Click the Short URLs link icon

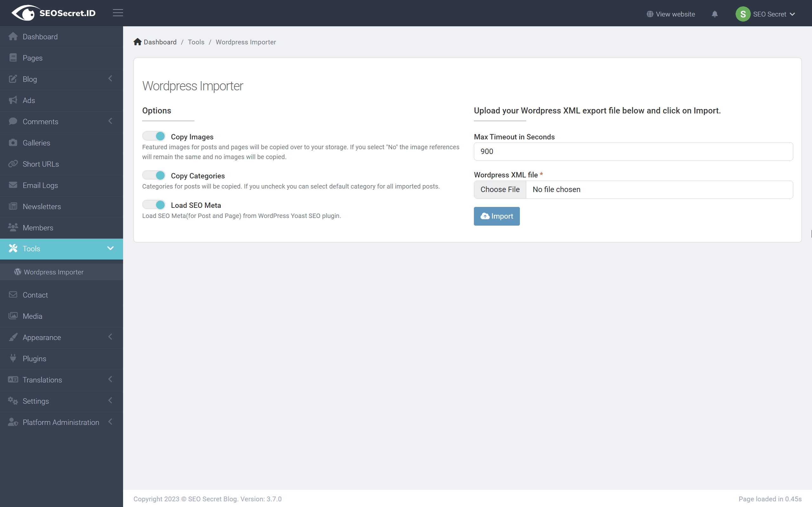point(13,164)
